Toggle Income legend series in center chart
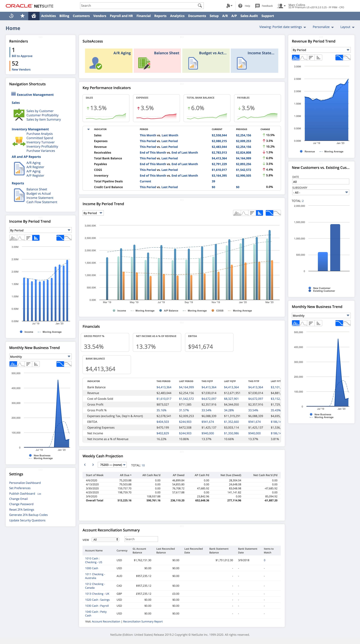This screenshot has height=644, width=360. pyautogui.click(x=119, y=310)
